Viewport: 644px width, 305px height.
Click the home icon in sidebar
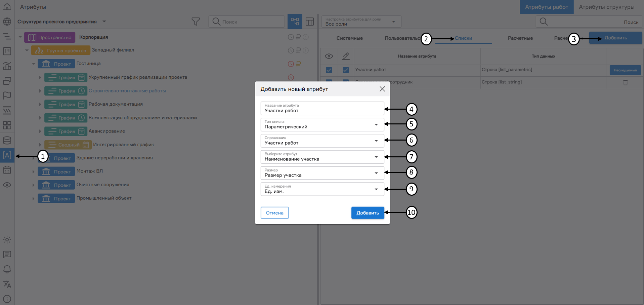click(7, 7)
